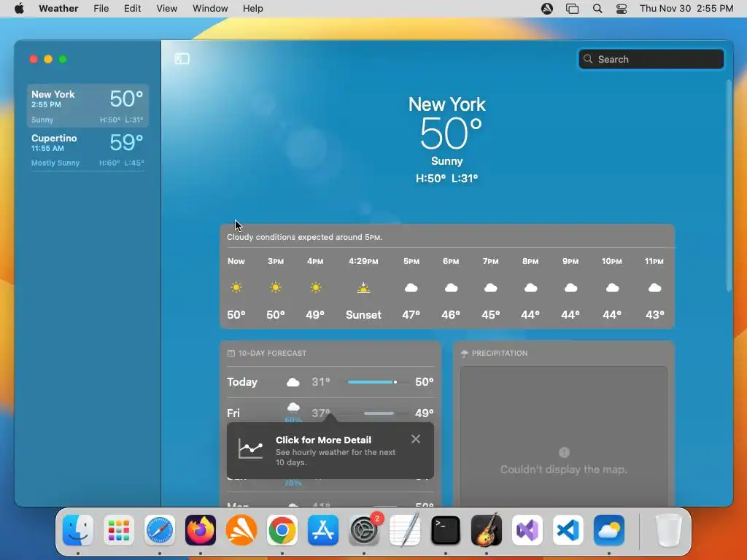This screenshot has height=560, width=747.
Task: Click 'Couldn't display the map.' message
Action: point(564,470)
